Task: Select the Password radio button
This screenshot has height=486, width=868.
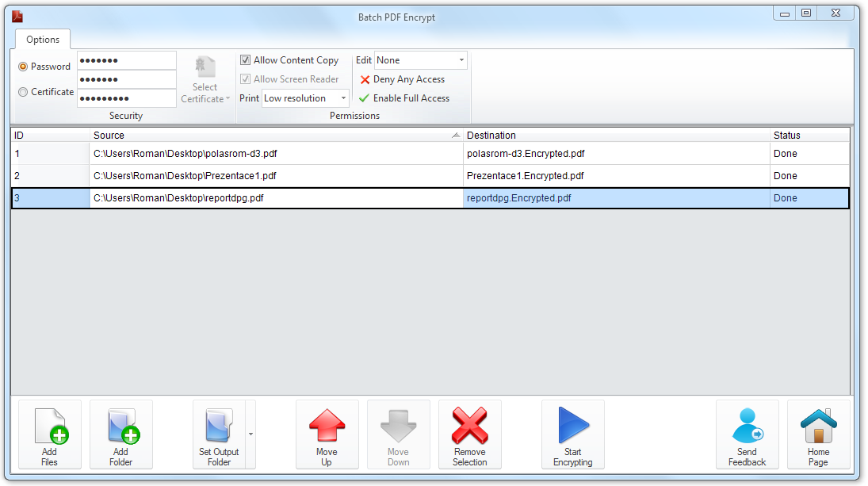Action: point(23,67)
